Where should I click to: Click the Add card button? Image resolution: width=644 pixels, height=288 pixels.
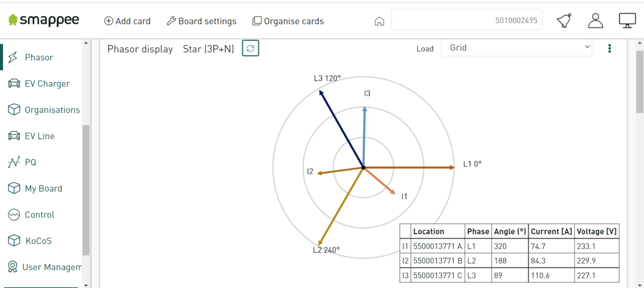coord(127,21)
